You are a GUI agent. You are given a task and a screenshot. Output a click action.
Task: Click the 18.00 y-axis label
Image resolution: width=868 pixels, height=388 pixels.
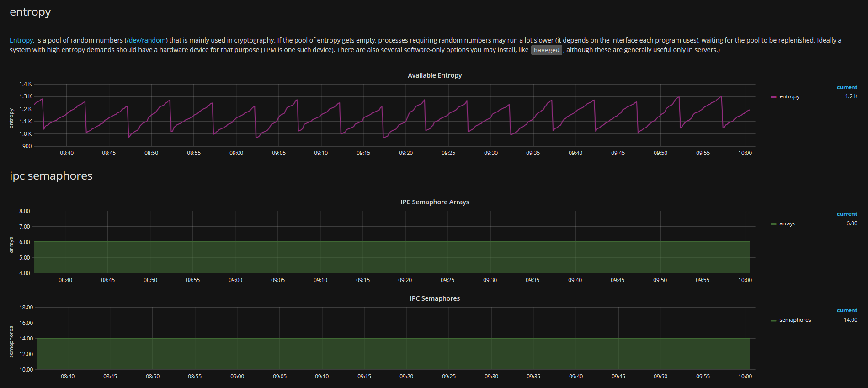click(26, 308)
